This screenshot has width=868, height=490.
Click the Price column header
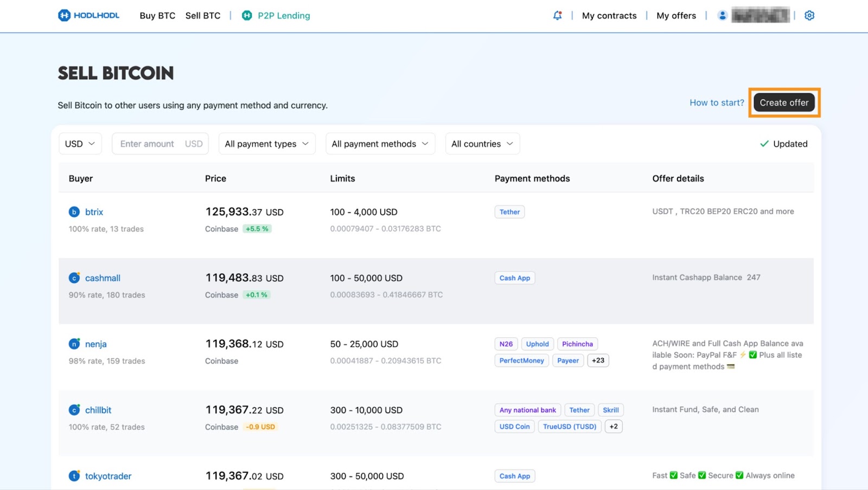(x=215, y=178)
